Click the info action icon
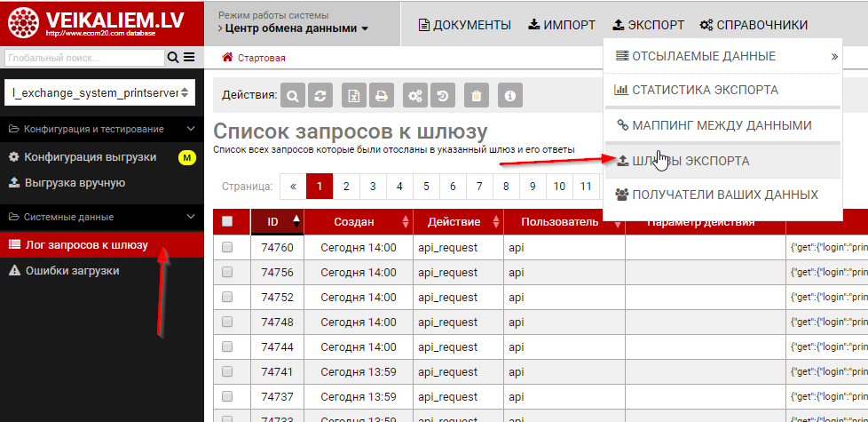868x422 pixels. [509, 95]
